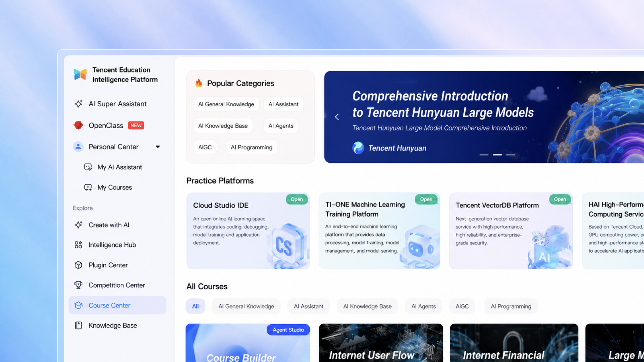The height and width of the screenshot is (362, 644).
Task: Click the Tencent Education platform logo
Action: pyautogui.click(x=80, y=74)
